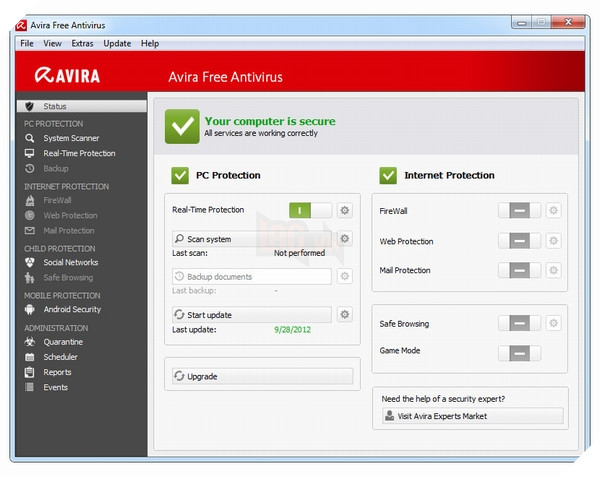Image resolution: width=600 pixels, height=477 pixels.
Task: Click the Quarantine biohazard icon
Action: click(30, 341)
